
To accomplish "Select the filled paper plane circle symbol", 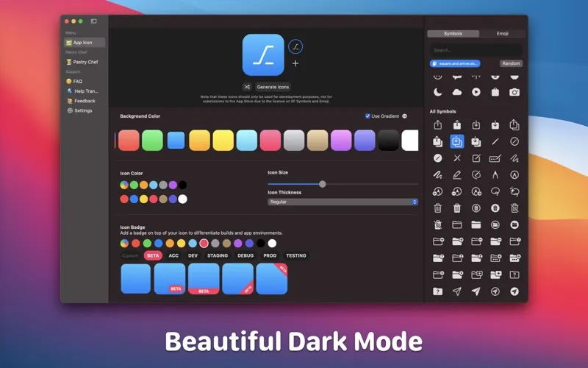I will point(514,291).
